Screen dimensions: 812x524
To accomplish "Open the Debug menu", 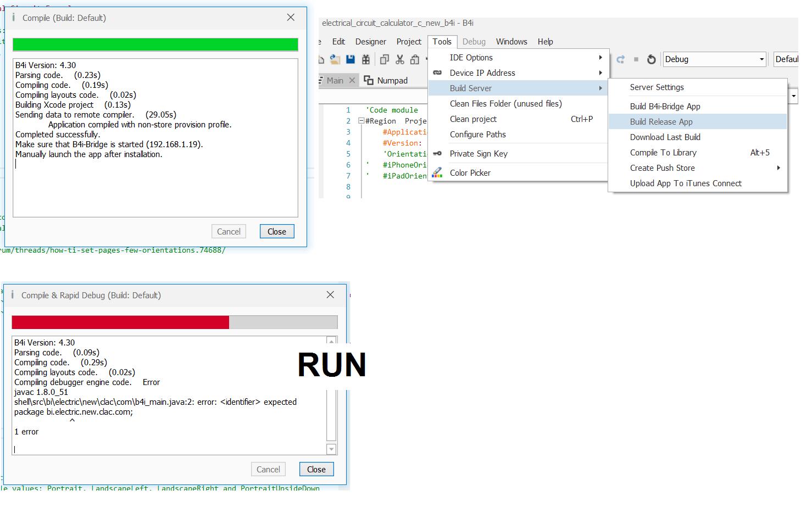I will point(474,42).
